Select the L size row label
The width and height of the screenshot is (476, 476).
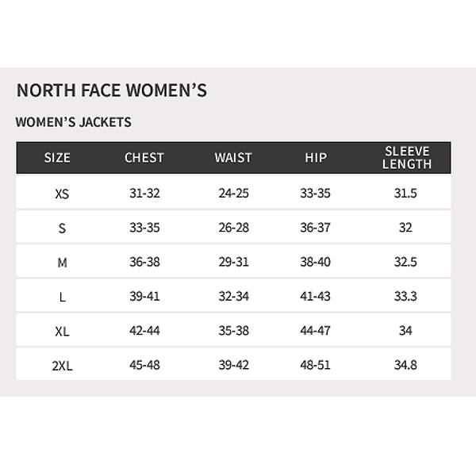point(62,297)
